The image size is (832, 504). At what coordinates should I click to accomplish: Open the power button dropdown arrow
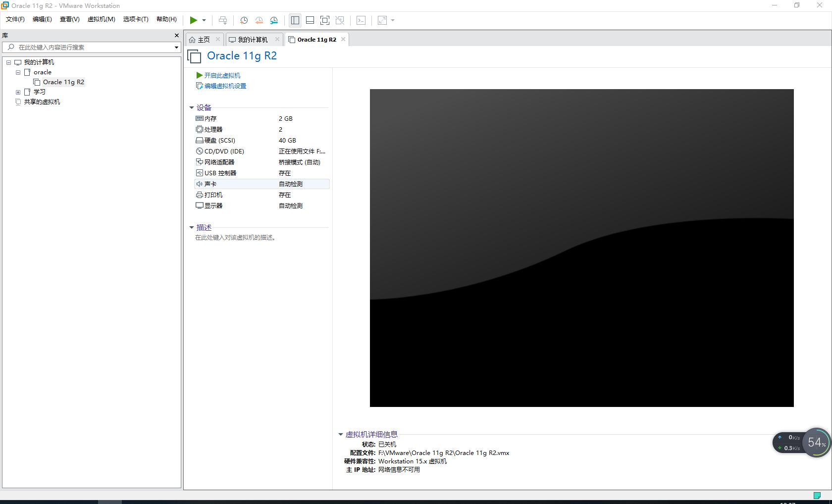pyautogui.click(x=203, y=20)
